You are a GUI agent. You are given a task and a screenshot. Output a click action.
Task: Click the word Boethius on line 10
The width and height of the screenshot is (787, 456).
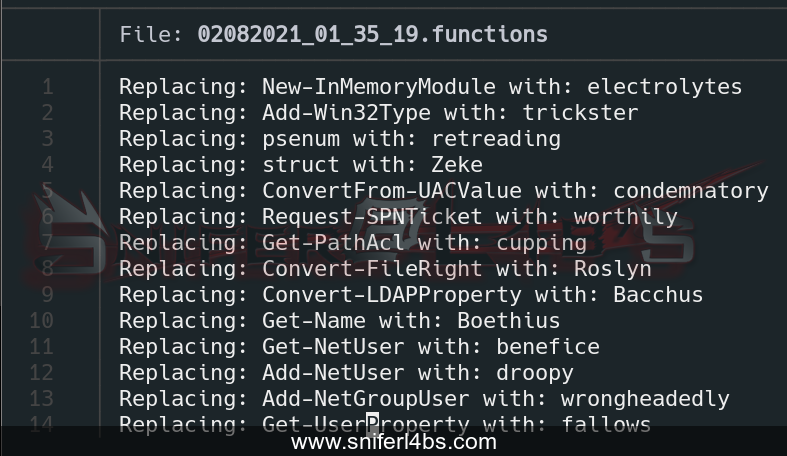tap(508, 321)
